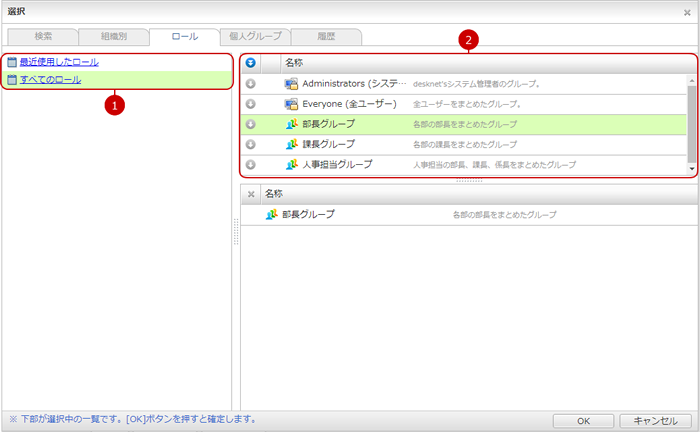Click the remove-all X in selected list header
The width and height of the screenshot is (700, 432).
point(251,193)
